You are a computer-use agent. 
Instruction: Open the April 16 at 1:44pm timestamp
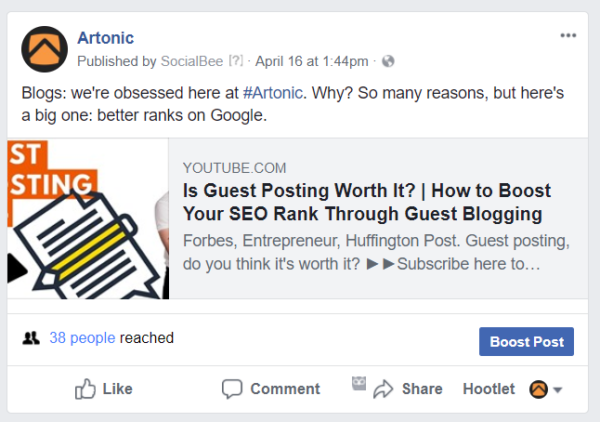point(311,61)
